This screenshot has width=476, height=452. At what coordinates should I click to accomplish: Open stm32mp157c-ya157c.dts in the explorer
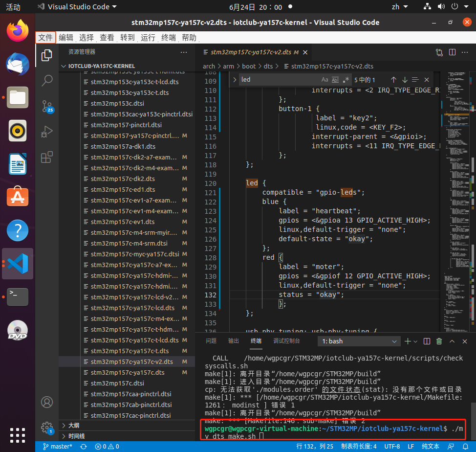[127, 372]
